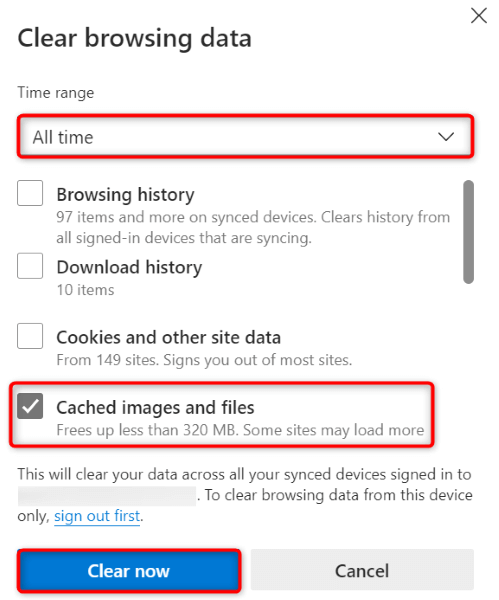This screenshot has width=499, height=600.
Task: Select the Download history label text
Action: coord(129,267)
